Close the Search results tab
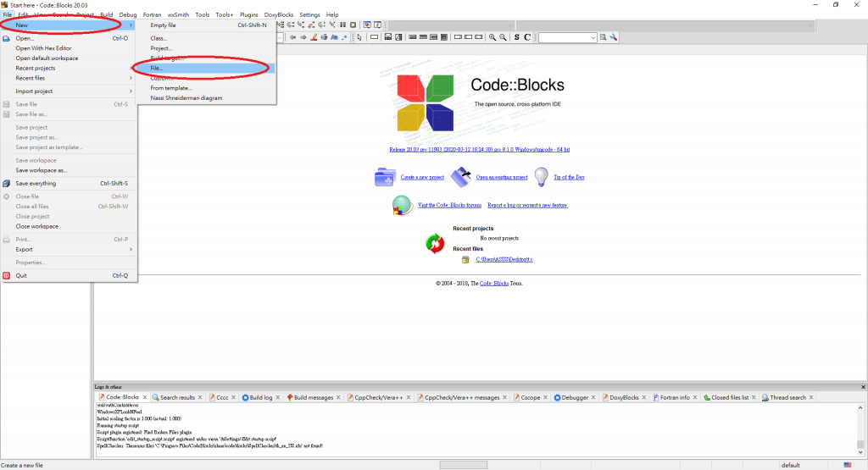Screen dimensions: 868x470 200,397
